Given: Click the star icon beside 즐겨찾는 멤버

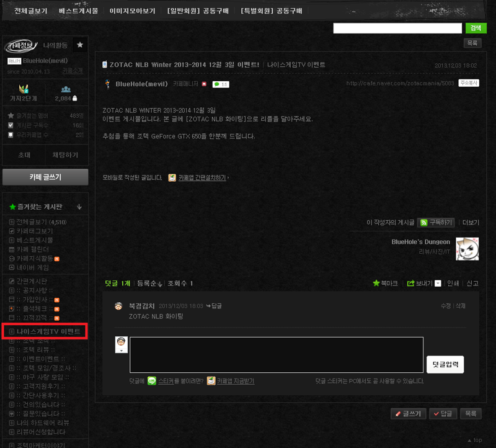Looking at the screenshot, I should tap(11, 115).
